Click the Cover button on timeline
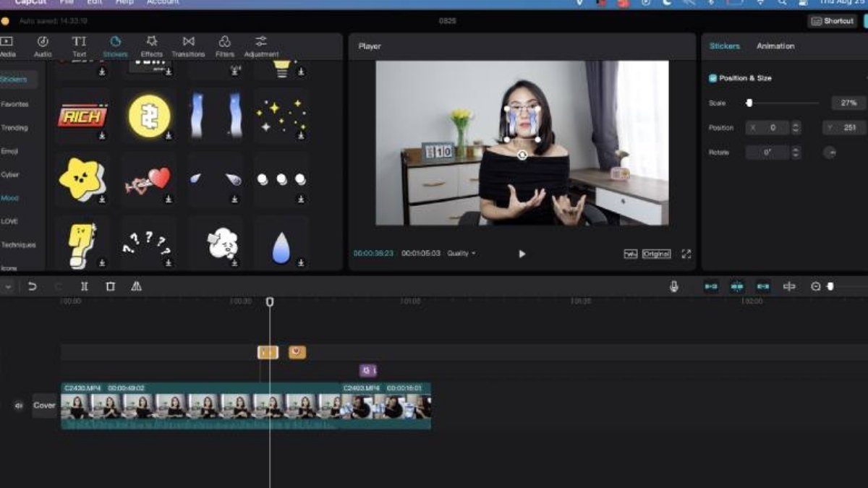The width and height of the screenshot is (868, 488). click(x=44, y=406)
